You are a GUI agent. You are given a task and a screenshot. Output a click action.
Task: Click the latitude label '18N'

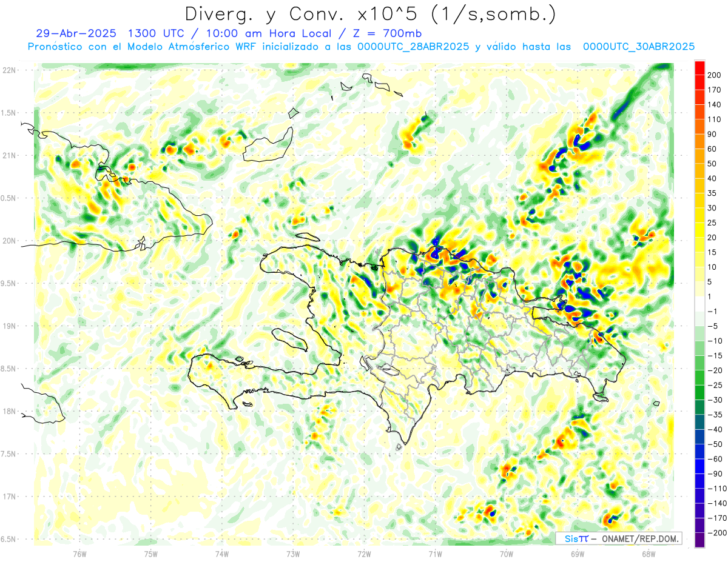coord(10,411)
